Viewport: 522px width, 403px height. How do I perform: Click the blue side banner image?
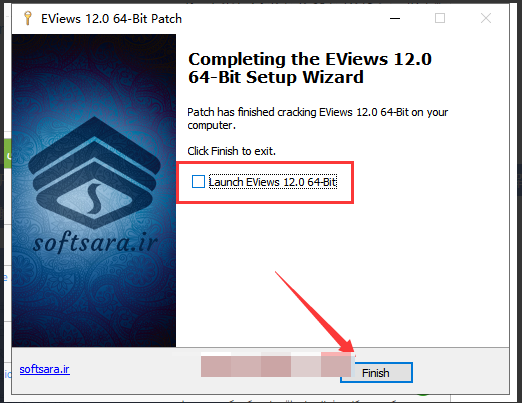click(x=94, y=190)
